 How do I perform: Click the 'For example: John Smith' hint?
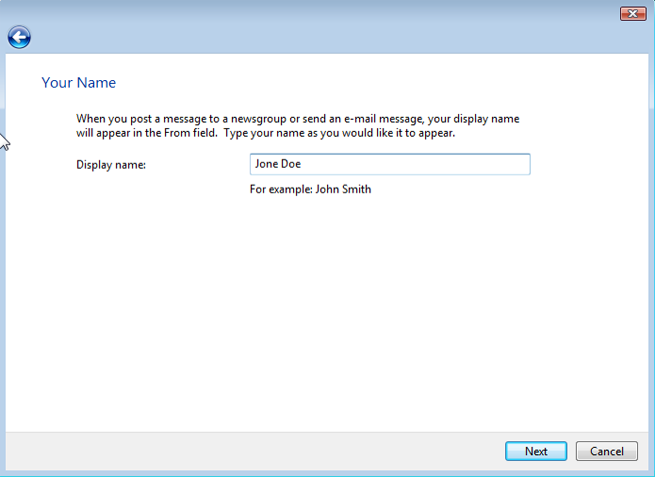309,189
